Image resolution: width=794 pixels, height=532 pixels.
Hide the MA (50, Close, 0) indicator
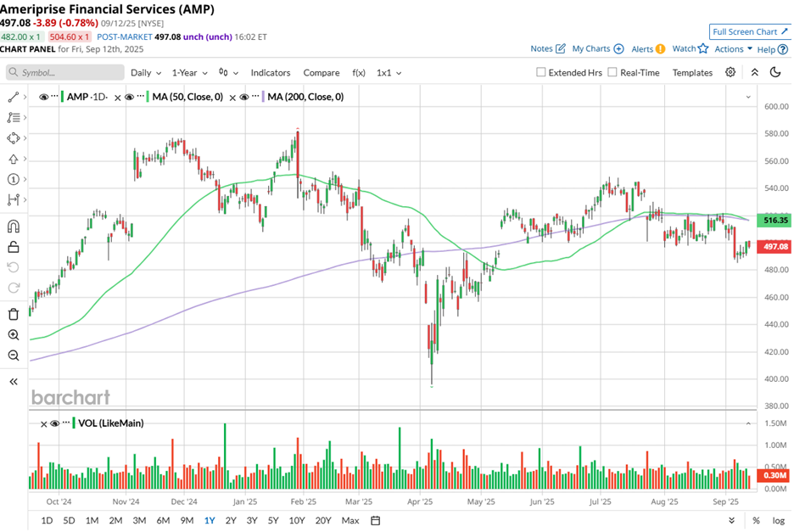[130, 97]
